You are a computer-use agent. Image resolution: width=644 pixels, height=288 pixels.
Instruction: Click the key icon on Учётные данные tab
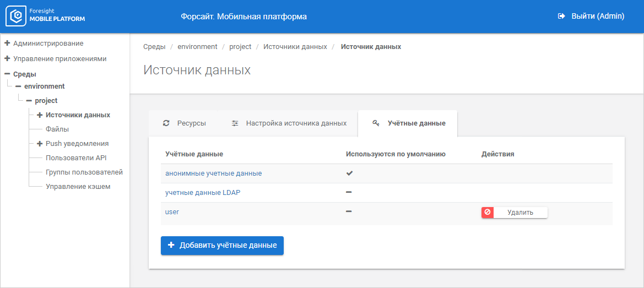coord(376,123)
